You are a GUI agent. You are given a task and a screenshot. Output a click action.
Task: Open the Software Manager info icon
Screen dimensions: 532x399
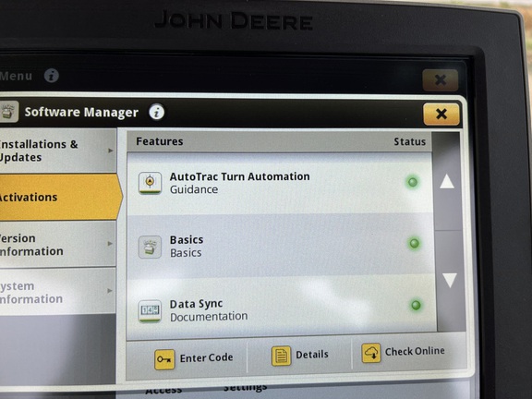pyautogui.click(x=157, y=112)
